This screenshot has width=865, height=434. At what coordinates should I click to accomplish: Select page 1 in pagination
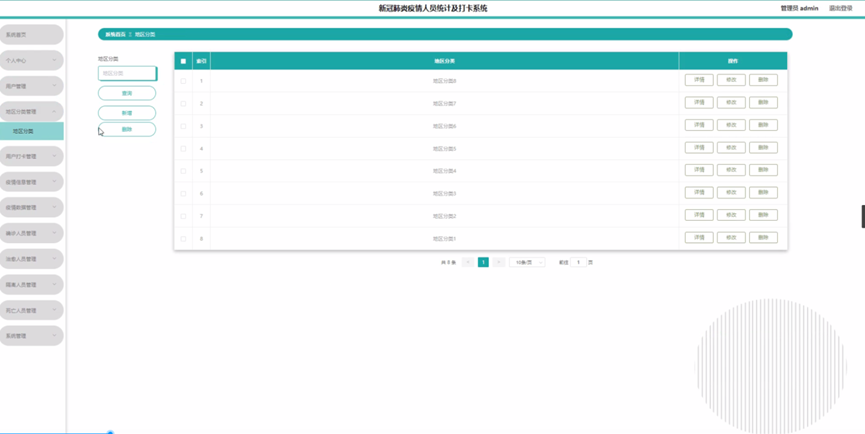pos(483,262)
